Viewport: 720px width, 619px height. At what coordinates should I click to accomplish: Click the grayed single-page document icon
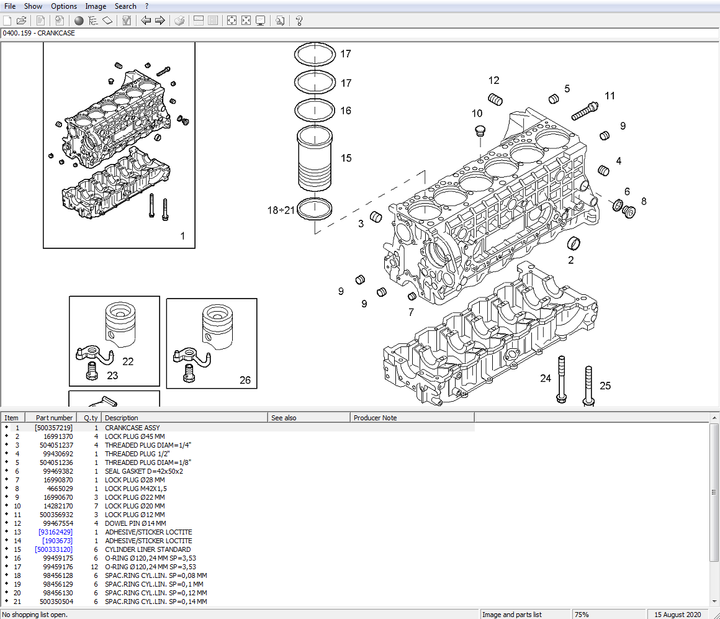[x=40, y=21]
